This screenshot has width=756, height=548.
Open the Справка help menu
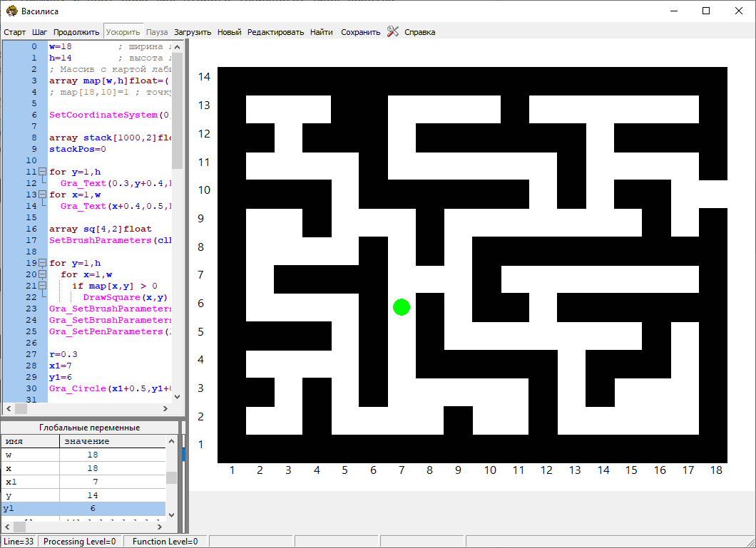[419, 32]
